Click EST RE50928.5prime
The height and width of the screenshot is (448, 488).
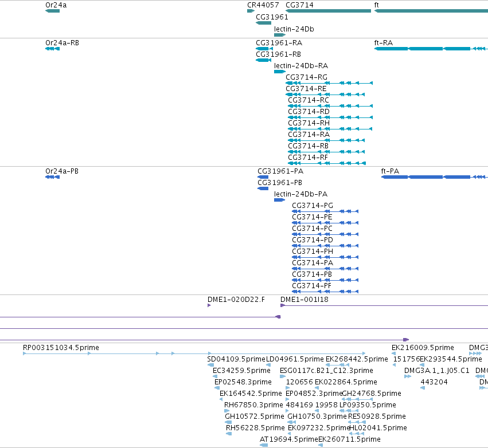pos(357,422)
